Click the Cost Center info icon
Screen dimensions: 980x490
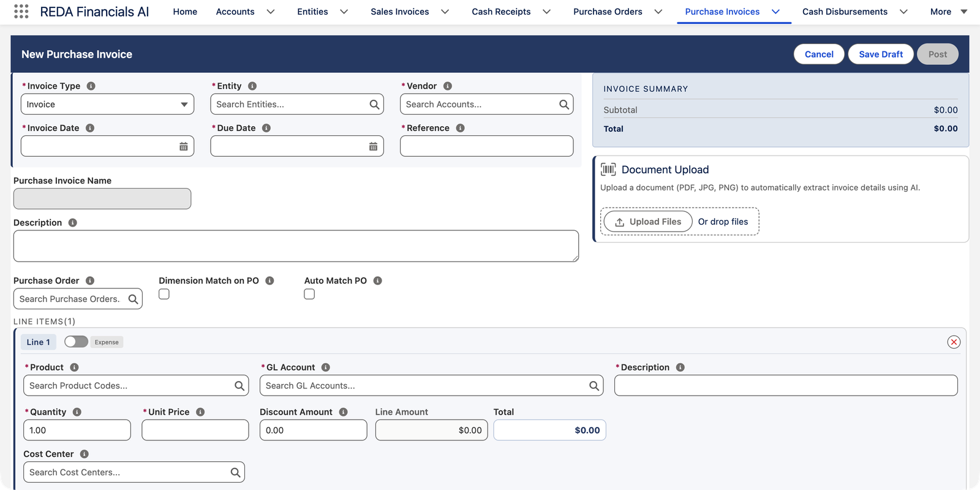click(85, 454)
